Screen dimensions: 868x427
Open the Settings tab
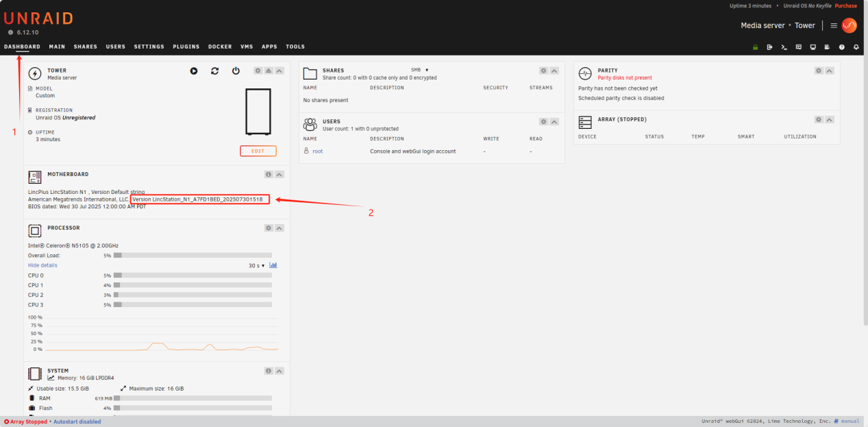pyautogui.click(x=149, y=47)
